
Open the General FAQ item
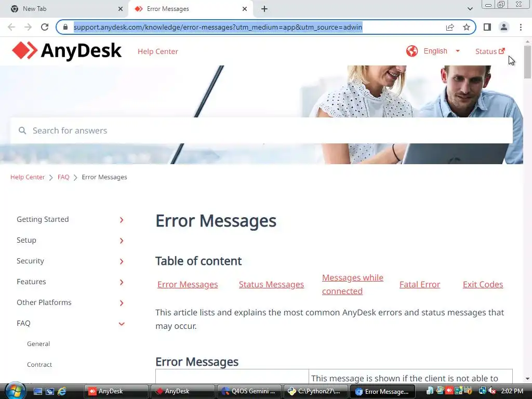tap(38, 344)
